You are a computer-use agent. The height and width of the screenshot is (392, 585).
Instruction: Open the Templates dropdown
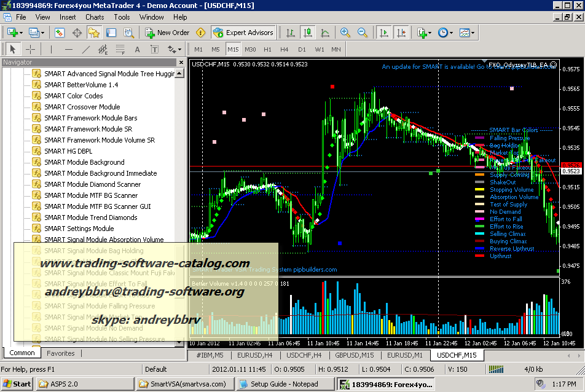[x=473, y=33]
